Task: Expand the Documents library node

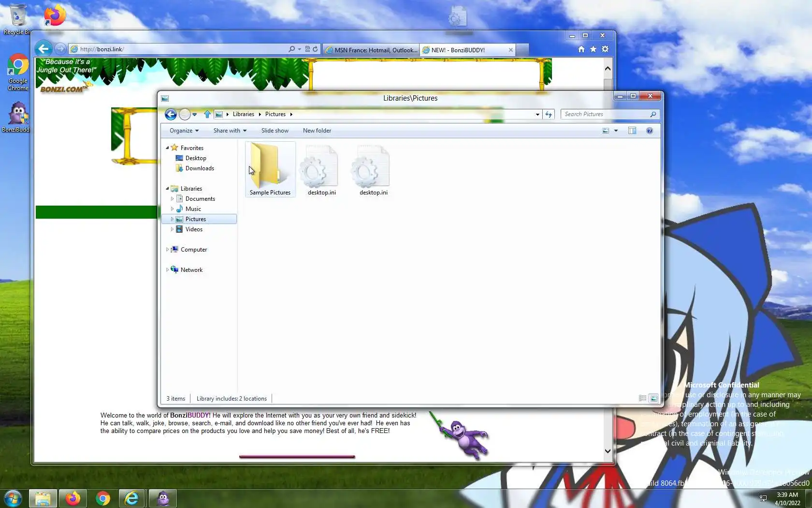Action: pyautogui.click(x=172, y=198)
